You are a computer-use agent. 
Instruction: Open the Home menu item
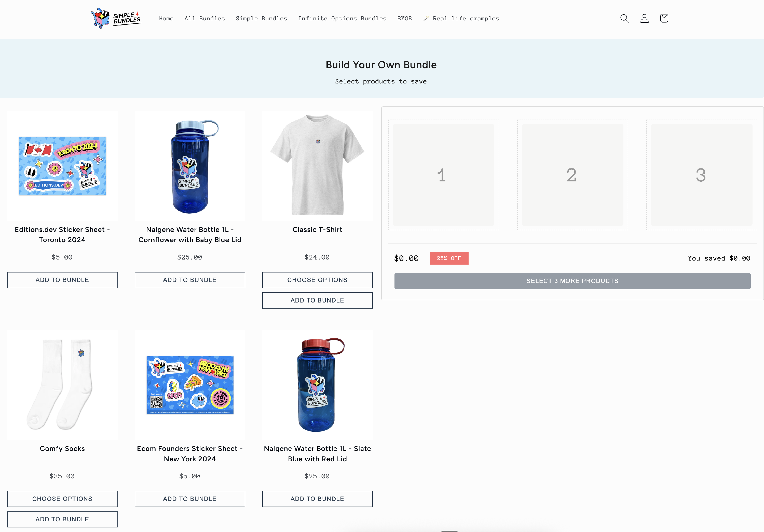[166, 19]
